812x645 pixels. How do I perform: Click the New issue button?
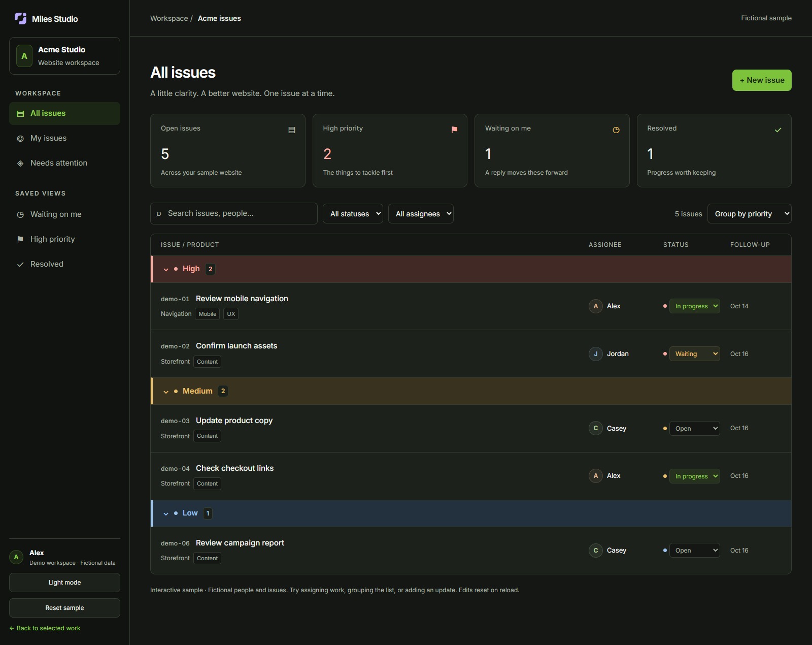click(762, 80)
